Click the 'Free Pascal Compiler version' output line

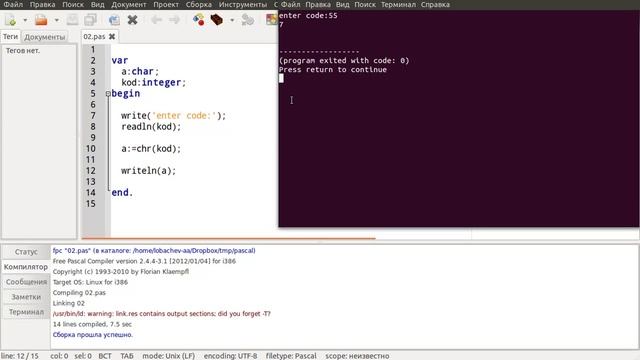(x=144, y=261)
